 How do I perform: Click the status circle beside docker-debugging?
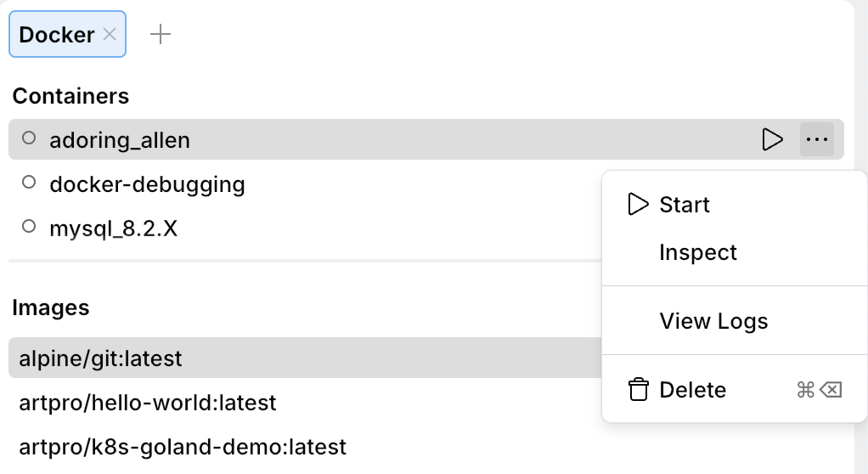pos(29,183)
